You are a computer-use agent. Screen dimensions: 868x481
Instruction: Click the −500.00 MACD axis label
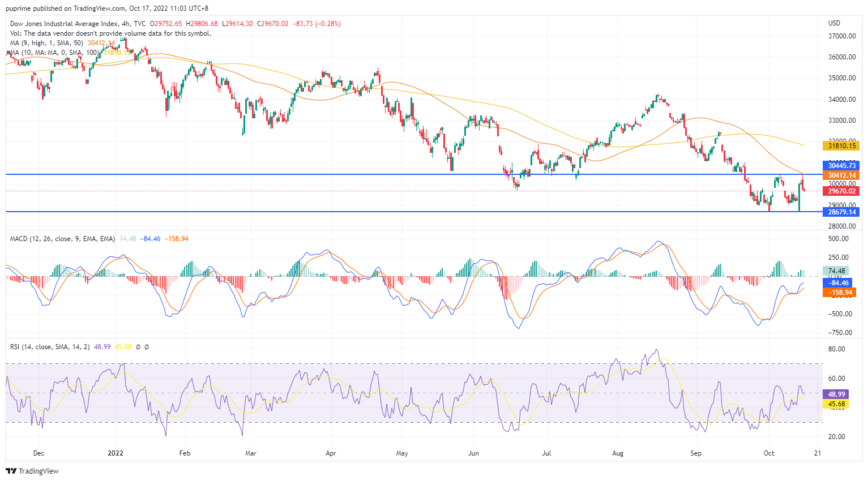(839, 314)
